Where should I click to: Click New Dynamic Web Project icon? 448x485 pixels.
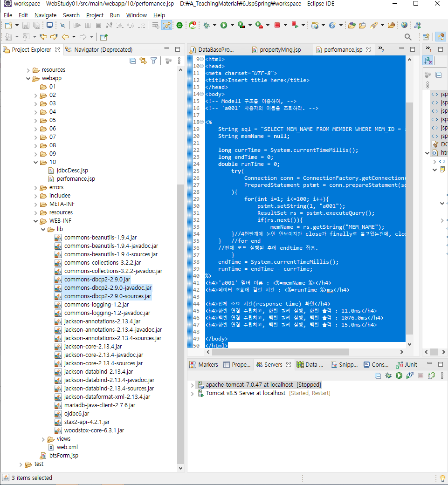click(x=315, y=25)
